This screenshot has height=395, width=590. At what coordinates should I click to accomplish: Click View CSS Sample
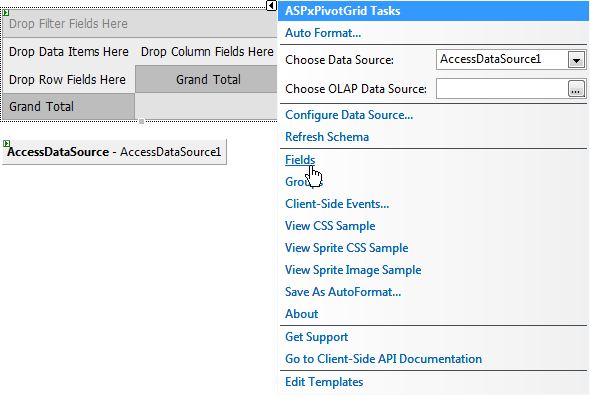pos(330,226)
